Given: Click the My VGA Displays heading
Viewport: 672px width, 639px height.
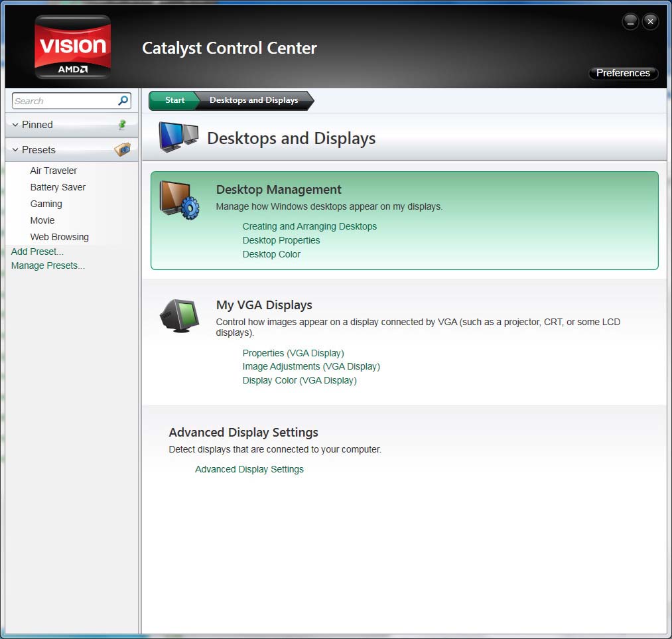Looking at the screenshot, I should coord(264,305).
